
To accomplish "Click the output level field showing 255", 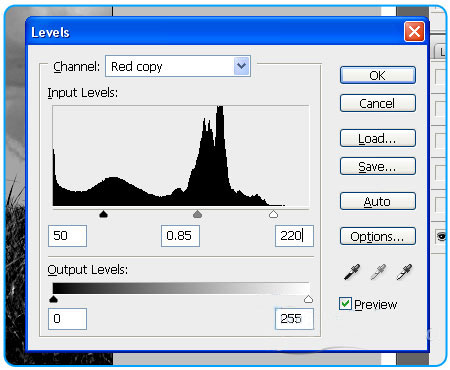I will click(294, 319).
